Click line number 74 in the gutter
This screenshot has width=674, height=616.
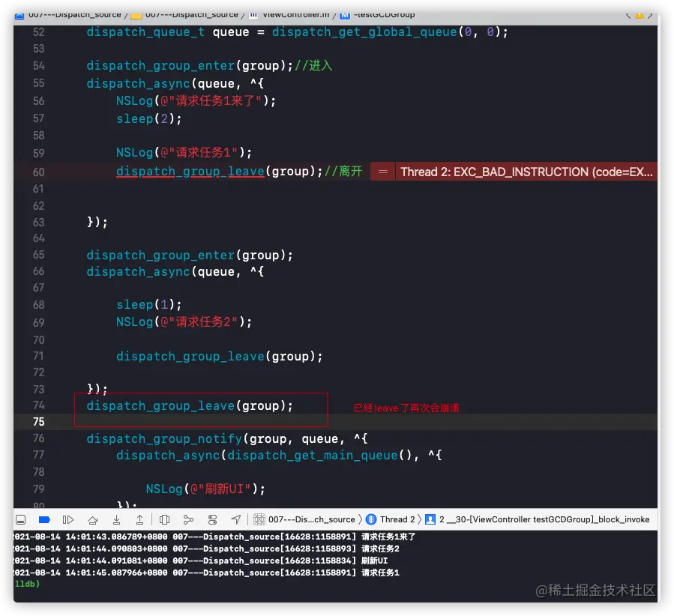click(39, 405)
